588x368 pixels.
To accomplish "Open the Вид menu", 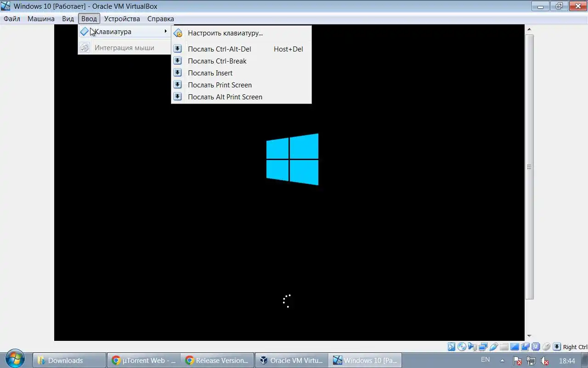I will 68,19.
